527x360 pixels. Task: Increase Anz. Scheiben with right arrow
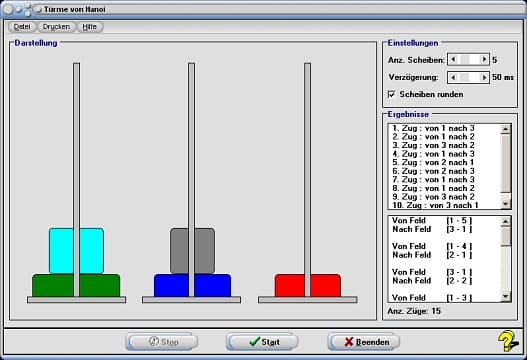[484, 59]
